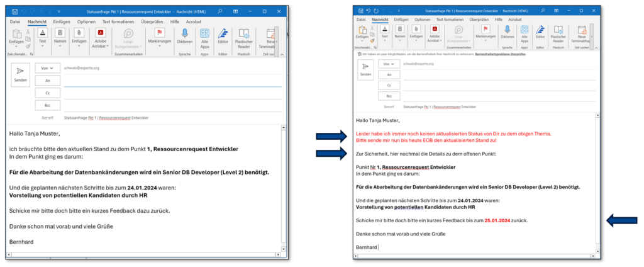644x267 pixels.
Task: Collapse the ribbon chevron in left window
Action: (282, 54)
